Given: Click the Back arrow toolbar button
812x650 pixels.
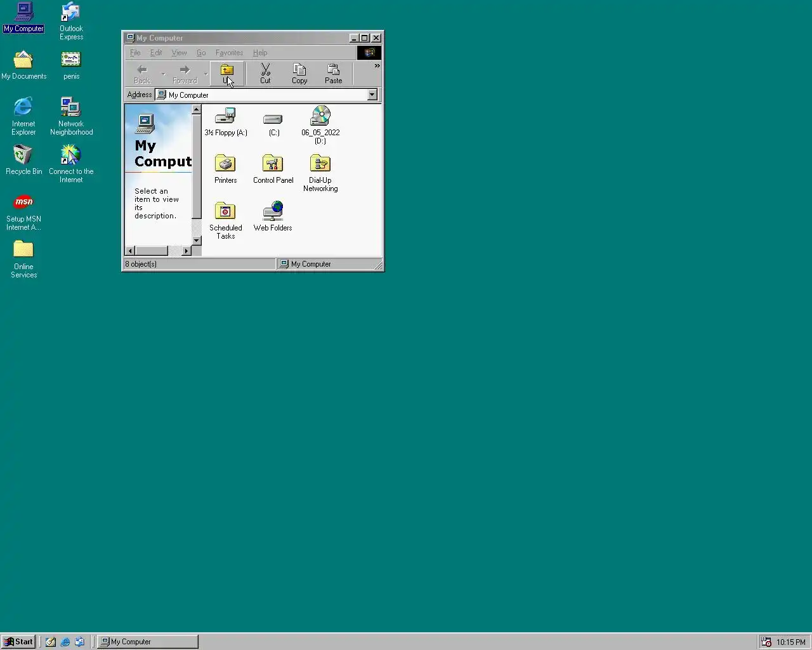Looking at the screenshot, I should (x=142, y=74).
